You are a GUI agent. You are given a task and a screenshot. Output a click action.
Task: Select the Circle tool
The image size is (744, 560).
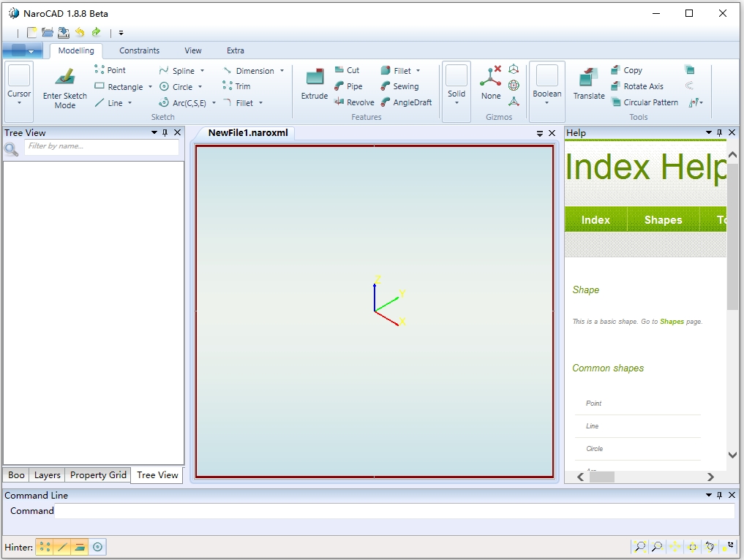tap(176, 87)
